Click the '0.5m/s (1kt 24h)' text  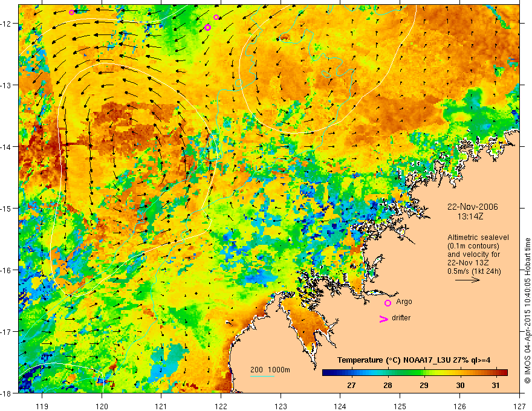[x=474, y=271]
